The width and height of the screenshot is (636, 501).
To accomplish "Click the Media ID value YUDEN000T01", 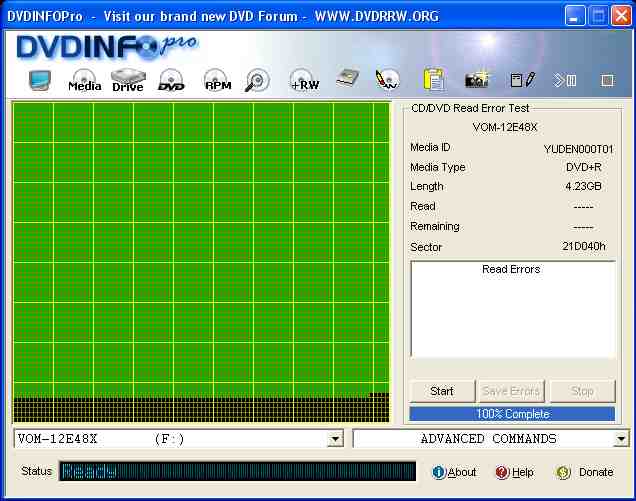I will (x=578, y=149).
